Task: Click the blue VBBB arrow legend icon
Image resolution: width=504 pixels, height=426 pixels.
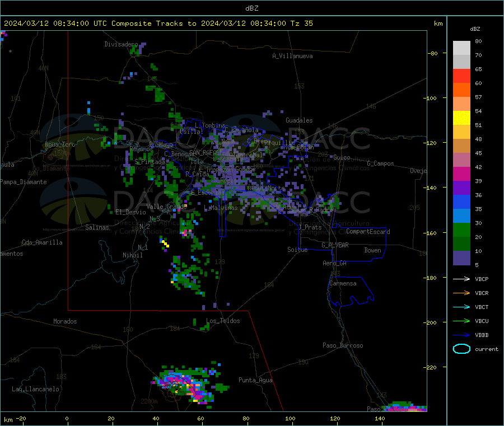Action: point(461,335)
